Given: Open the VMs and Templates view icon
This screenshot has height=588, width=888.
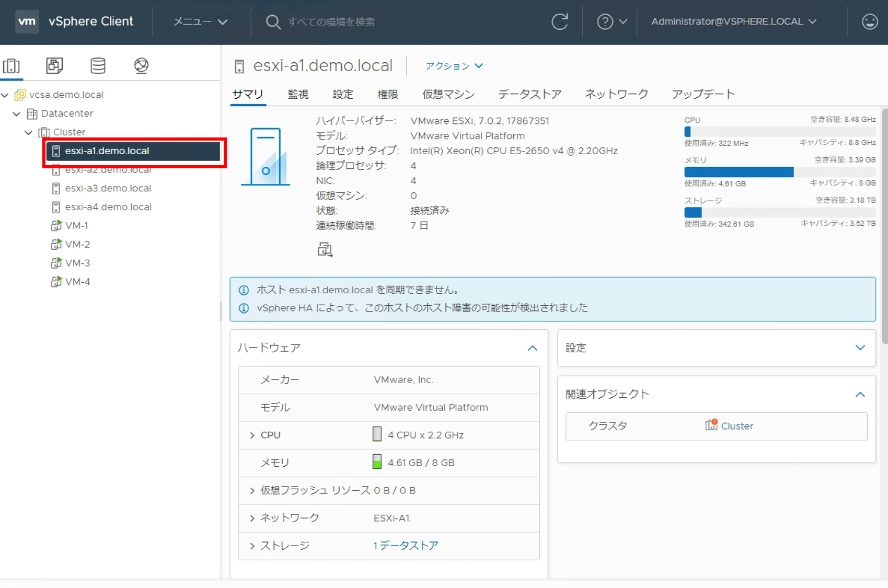Looking at the screenshot, I should click(x=54, y=66).
